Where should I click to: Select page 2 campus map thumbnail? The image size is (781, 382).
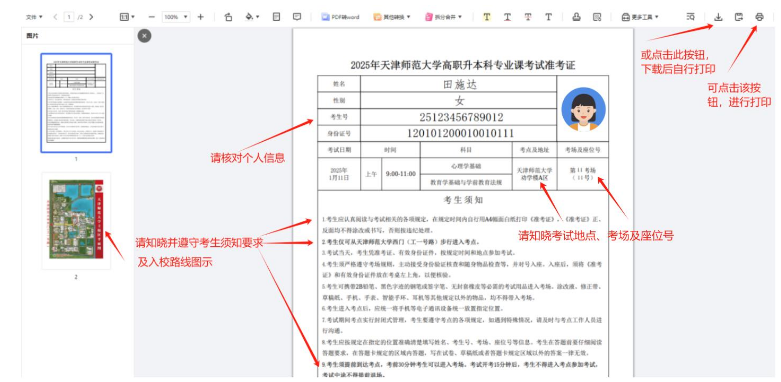coord(76,220)
